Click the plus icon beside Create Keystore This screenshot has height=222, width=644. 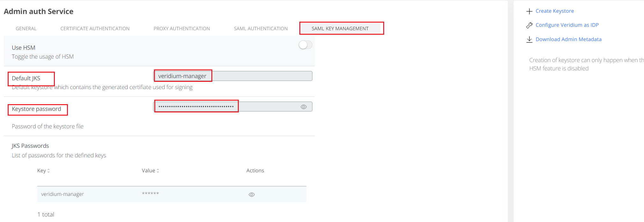pos(529,11)
